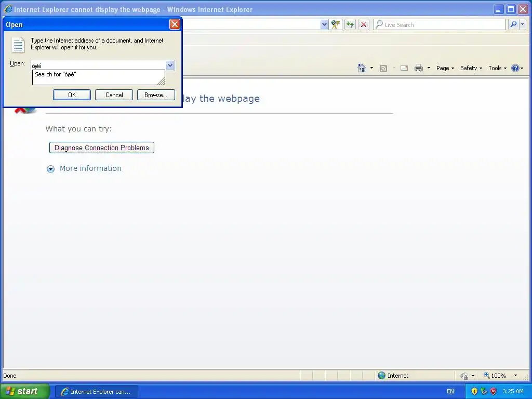Click the Internet Explorer taskbar button
Screen dimensions: 532x399
[x=96, y=392]
